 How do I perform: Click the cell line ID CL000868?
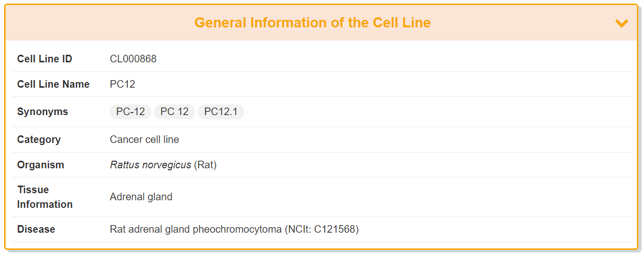pyautogui.click(x=133, y=59)
